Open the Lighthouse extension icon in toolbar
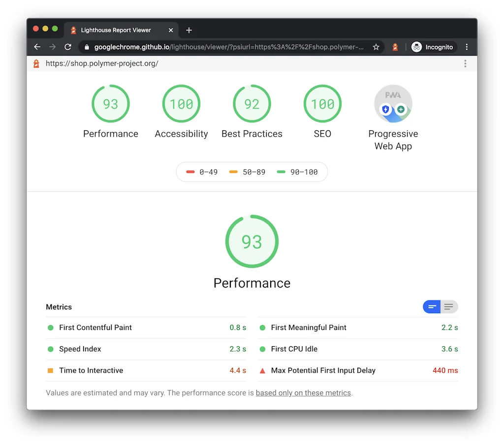The image size is (504, 445). [395, 47]
